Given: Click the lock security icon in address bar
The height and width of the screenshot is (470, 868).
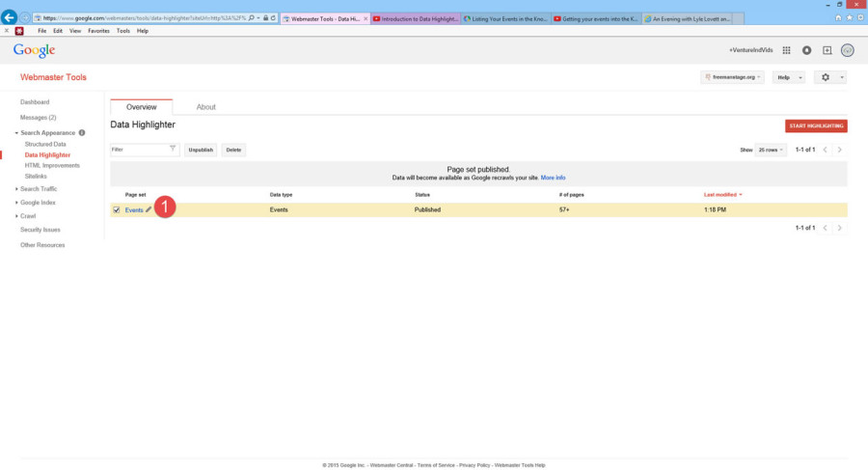Looking at the screenshot, I should tap(266, 18).
